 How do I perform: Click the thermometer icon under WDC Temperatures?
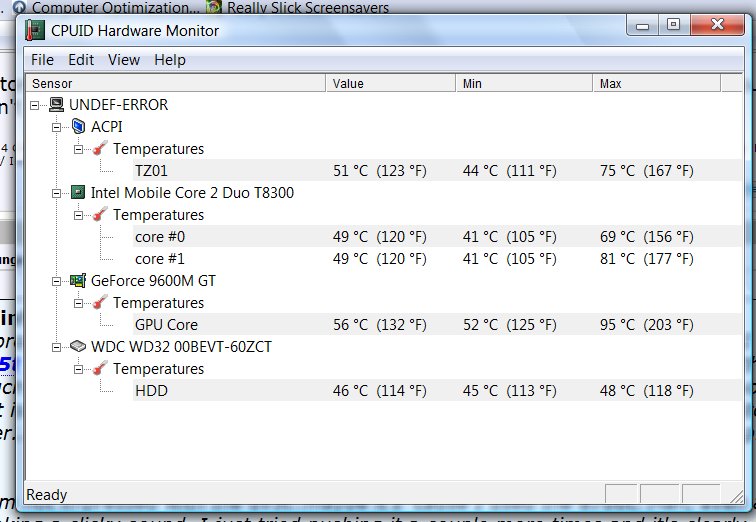coord(100,369)
